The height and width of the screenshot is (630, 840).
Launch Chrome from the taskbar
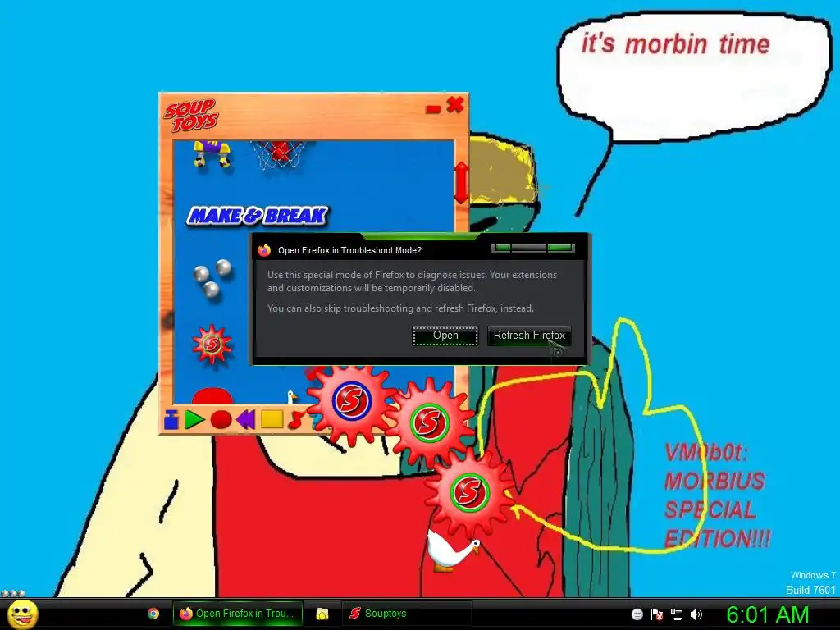pyautogui.click(x=153, y=614)
